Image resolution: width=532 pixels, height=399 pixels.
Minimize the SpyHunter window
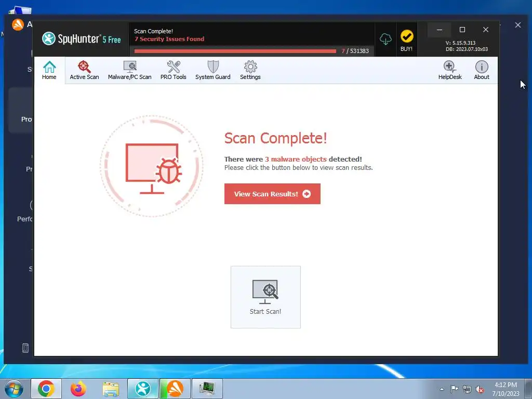440,30
